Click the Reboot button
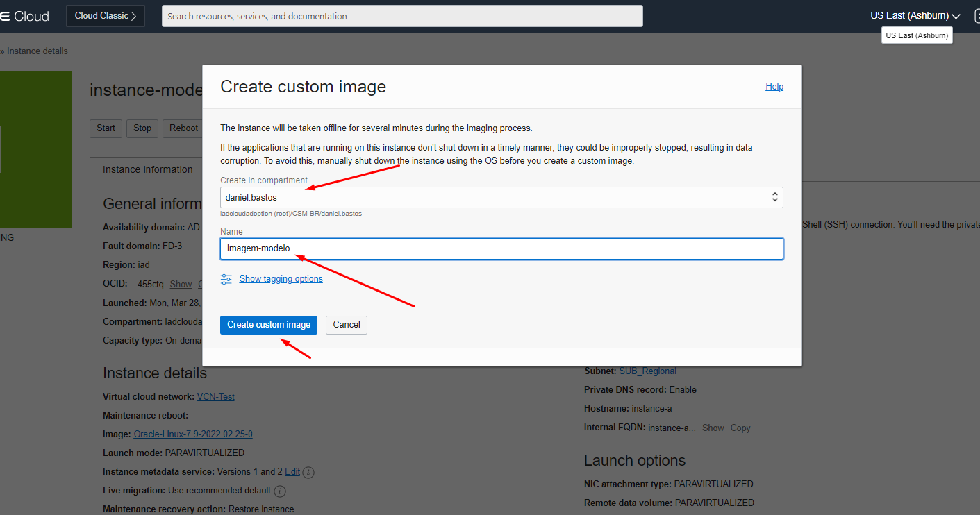980x515 pixels. (x=183, y=128)
